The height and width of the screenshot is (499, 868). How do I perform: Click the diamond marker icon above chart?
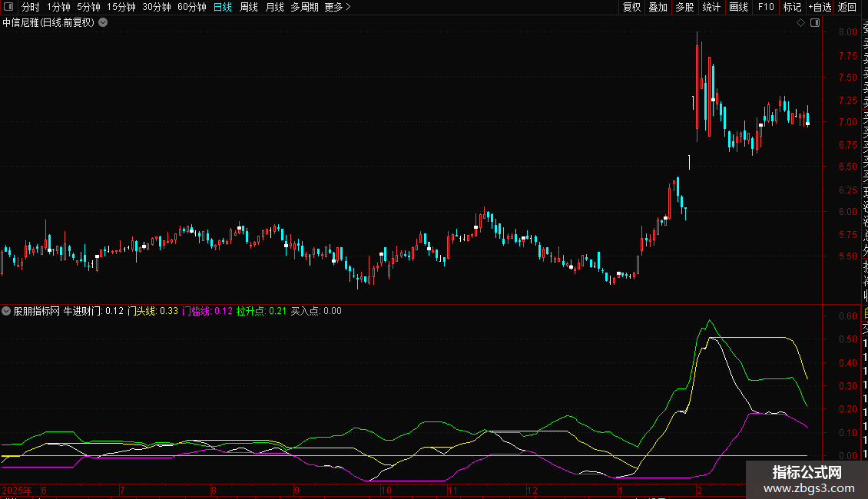coord(800,23)
